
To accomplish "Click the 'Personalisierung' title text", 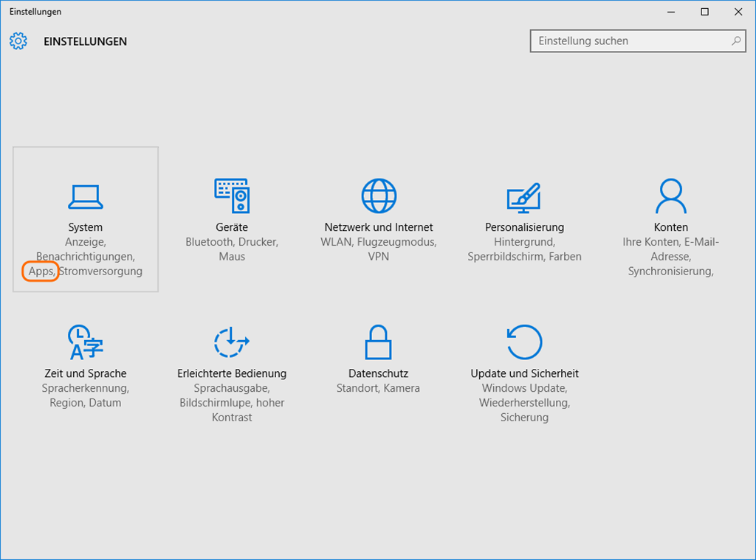I will click(x=524, y=227).
